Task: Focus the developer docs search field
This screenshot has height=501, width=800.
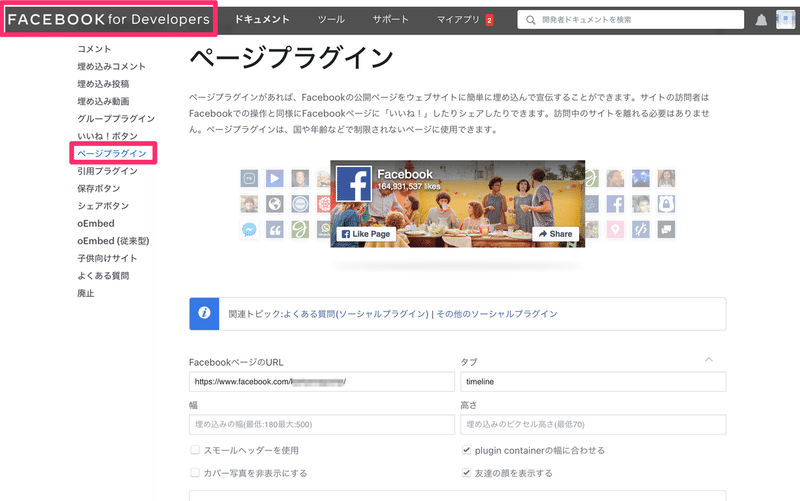Action: 631,20
